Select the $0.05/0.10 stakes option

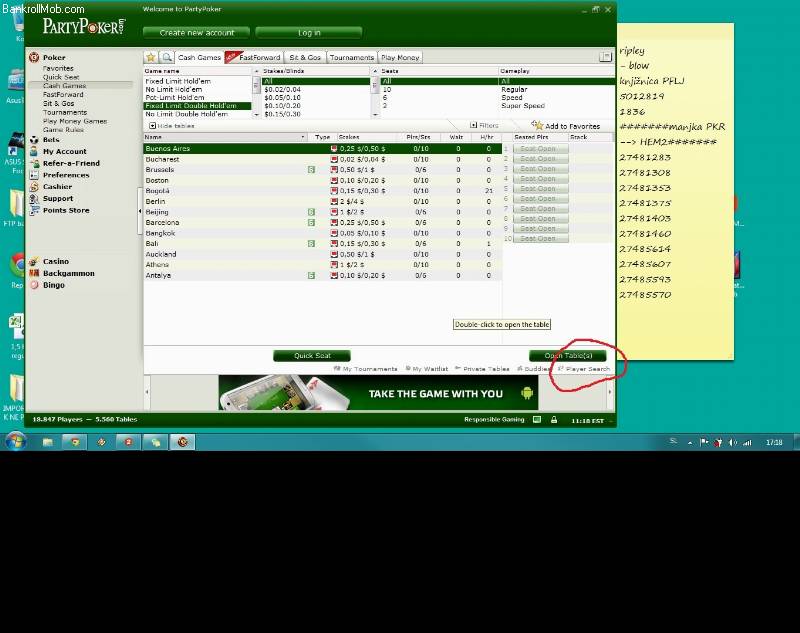(282, 97)
